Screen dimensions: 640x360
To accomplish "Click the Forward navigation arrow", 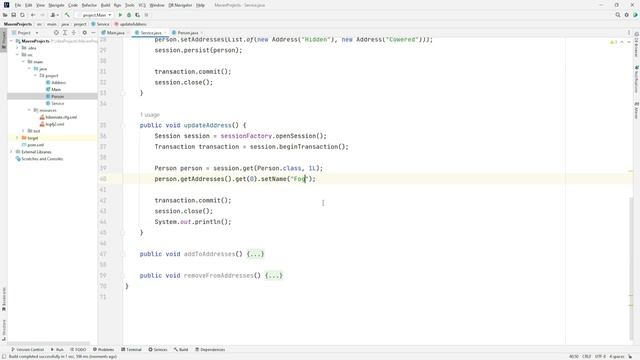I will pyautogui.click(x=42, y=15).
